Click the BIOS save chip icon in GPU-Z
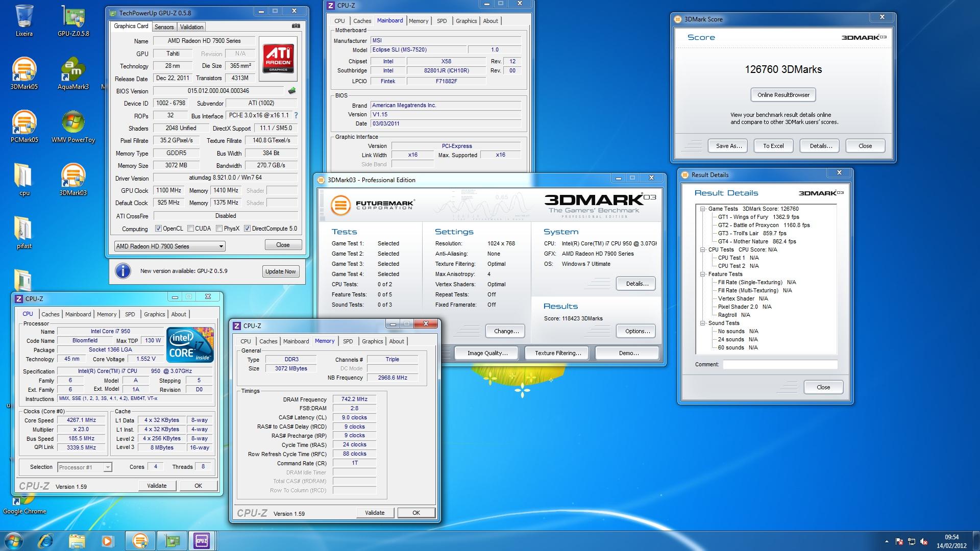The height and width of the screenshot is (551, 980). click(x=291, y=91)
